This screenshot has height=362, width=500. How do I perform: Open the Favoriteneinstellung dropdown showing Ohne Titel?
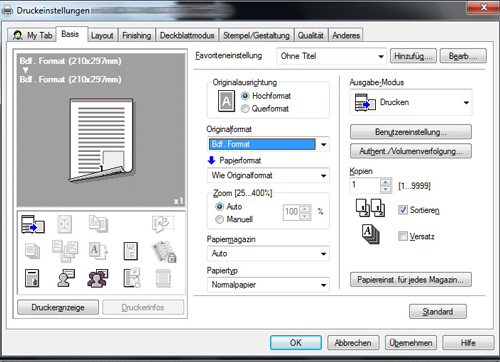point(331,56)
